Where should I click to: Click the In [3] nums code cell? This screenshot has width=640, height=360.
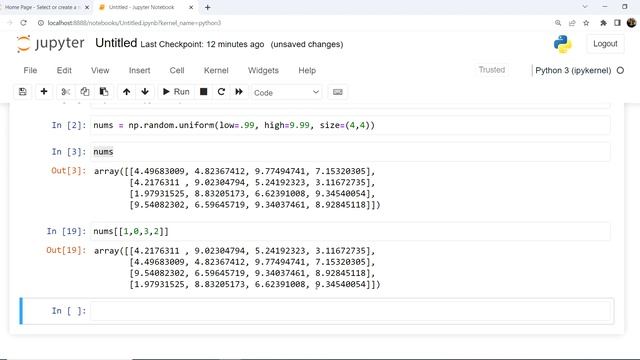[x=350, y=152]
